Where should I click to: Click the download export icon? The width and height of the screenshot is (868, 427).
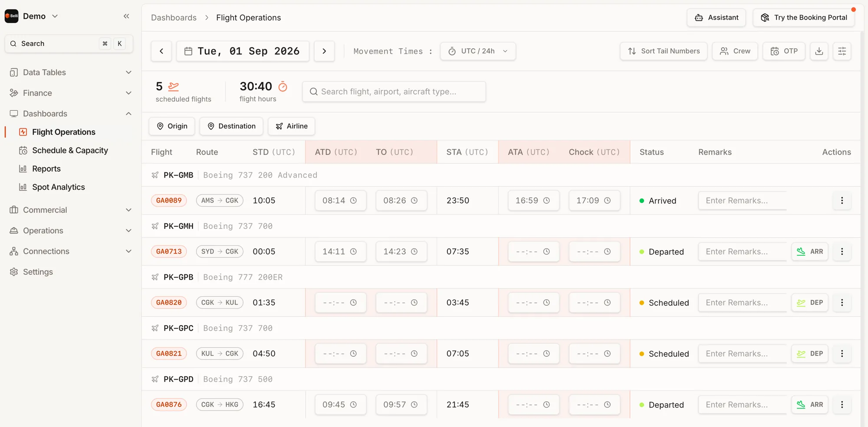819,51
